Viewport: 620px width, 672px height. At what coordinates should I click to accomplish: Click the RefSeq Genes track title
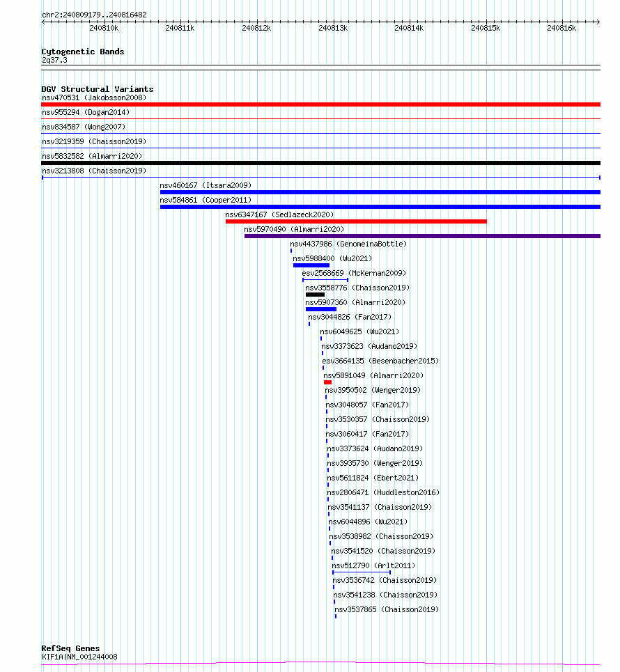click(70, 648)
